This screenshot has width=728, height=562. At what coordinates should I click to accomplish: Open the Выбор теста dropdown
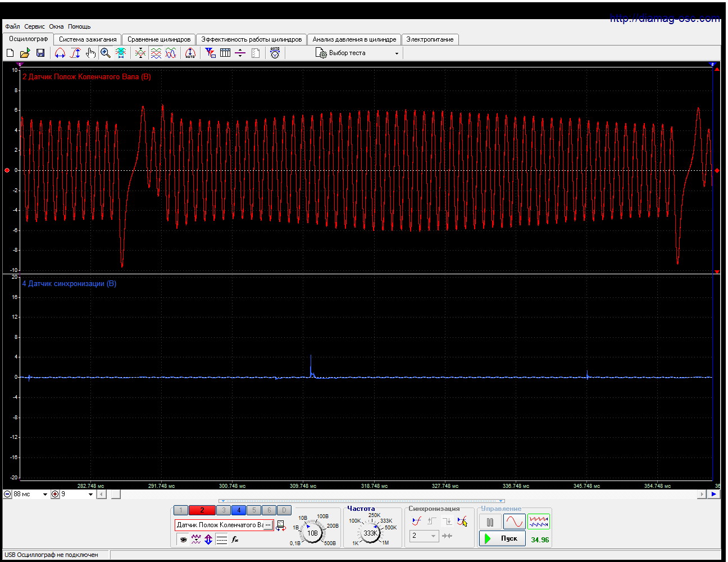(357, 53)
